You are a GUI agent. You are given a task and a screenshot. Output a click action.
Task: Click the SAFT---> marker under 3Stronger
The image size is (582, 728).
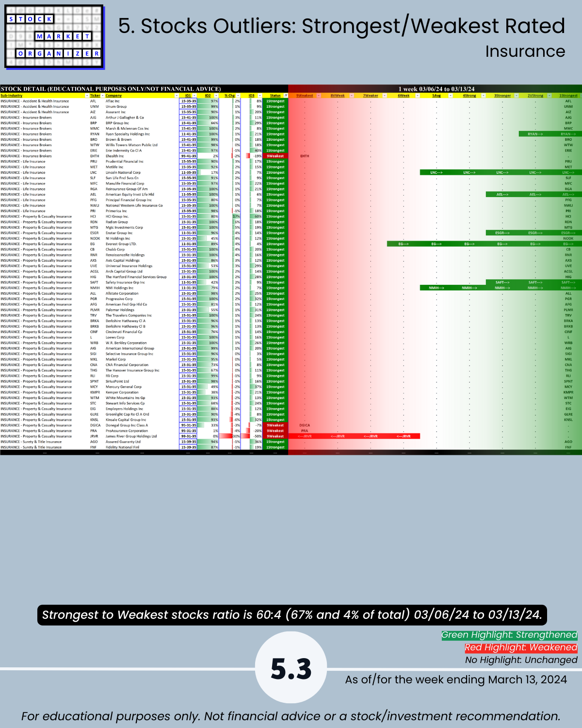click(x=502, y=282)
